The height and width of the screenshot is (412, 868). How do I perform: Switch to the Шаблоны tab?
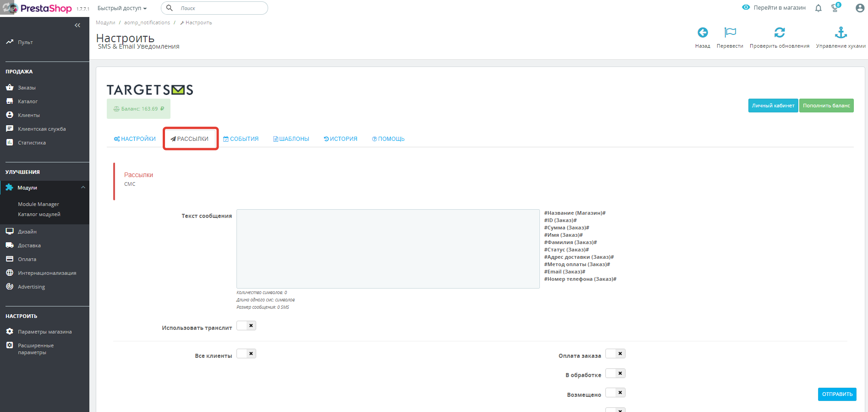291,139
